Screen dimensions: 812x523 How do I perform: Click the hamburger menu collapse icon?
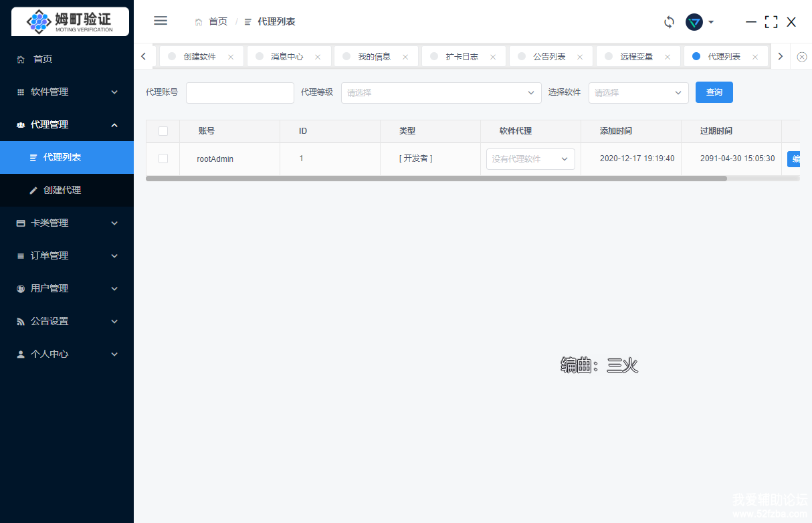click(x=161, y=21)
